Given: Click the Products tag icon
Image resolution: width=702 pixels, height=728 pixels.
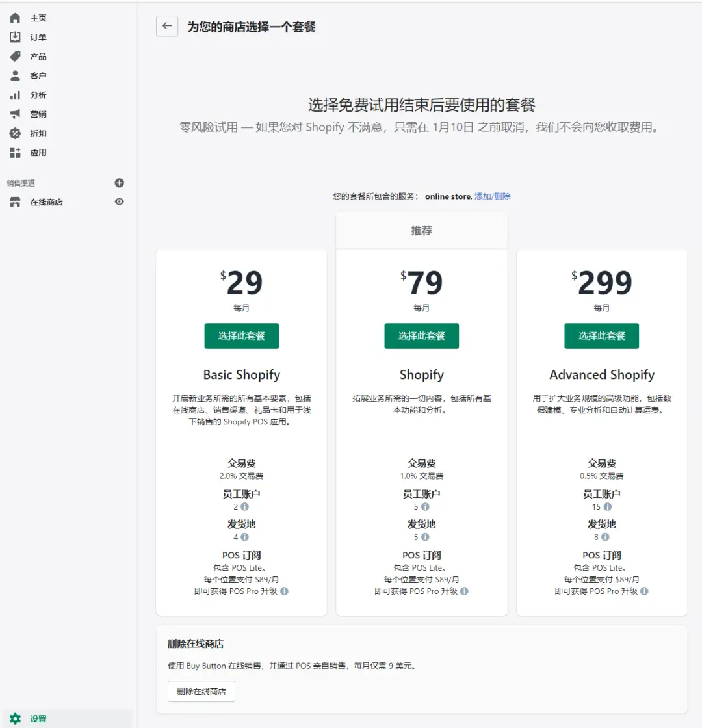Looking at the screenshot, I should pyautogui.click(x=15, y=56).
